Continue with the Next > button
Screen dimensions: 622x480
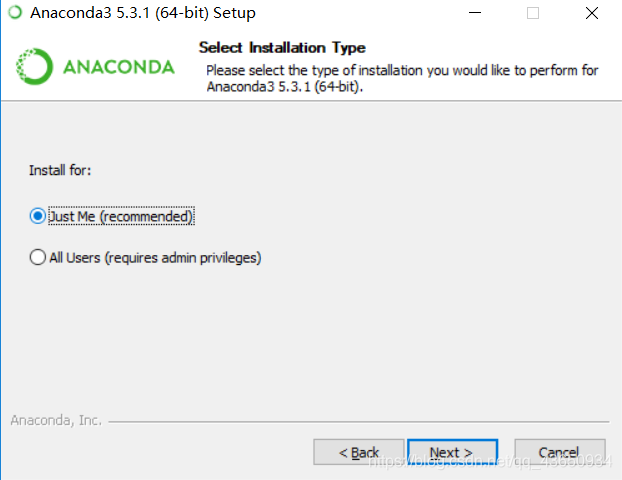pyautogui.click(x=452, y=452)
